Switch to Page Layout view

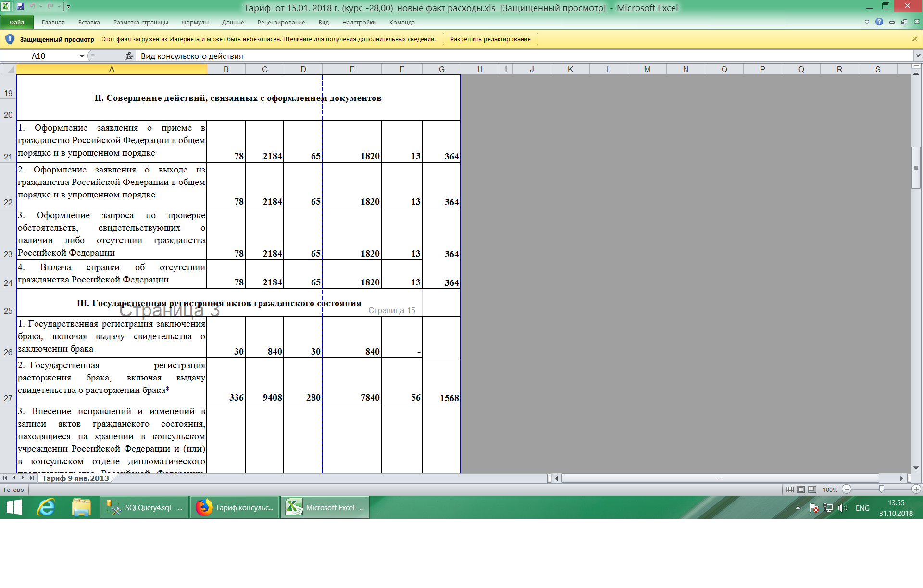pos(801,490)
